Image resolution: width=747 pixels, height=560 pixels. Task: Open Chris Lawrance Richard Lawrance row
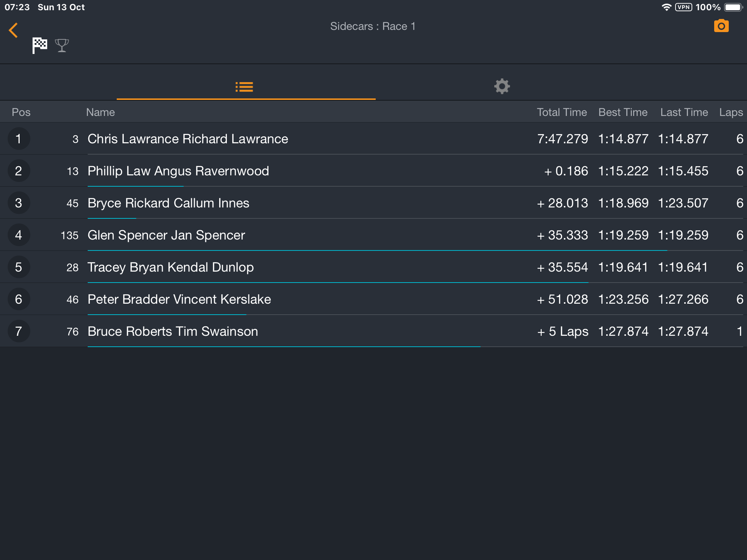(x=373, y=139)
